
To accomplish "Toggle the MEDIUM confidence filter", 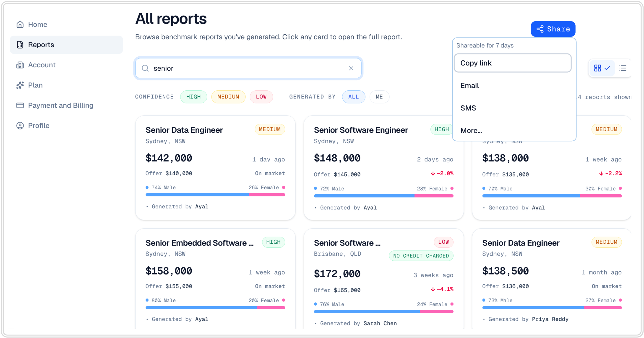I will (228, 97).
